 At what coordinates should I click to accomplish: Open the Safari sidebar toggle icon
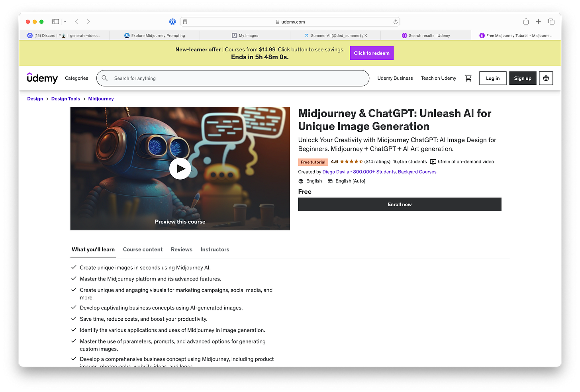click(55, 22)
